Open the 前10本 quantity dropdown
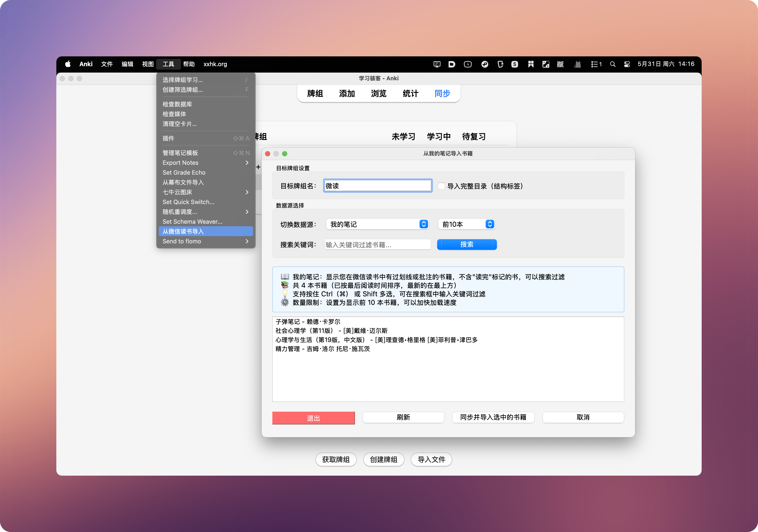Screen dimensions: 758x532 466,224
